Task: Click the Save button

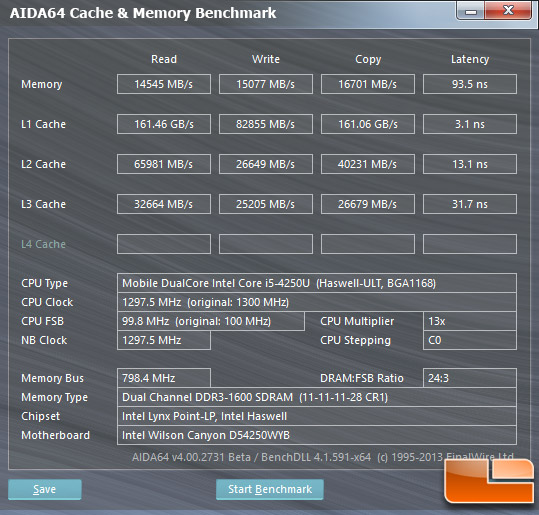Action: (45, 489)
